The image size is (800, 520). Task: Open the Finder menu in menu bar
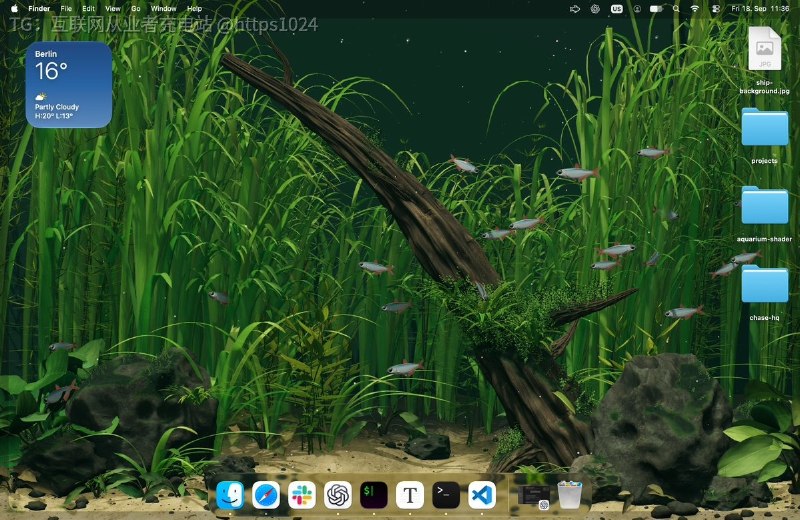pyautogui.click(x=39, y=9)
